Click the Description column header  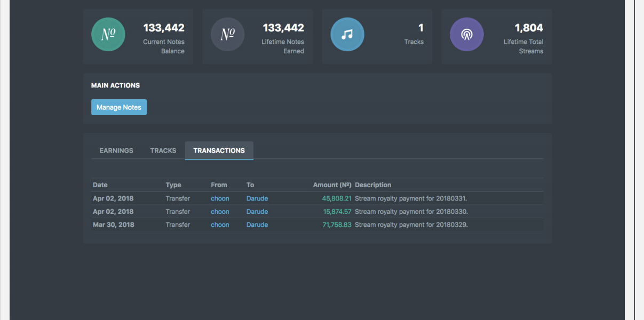[x=373, y=185]
